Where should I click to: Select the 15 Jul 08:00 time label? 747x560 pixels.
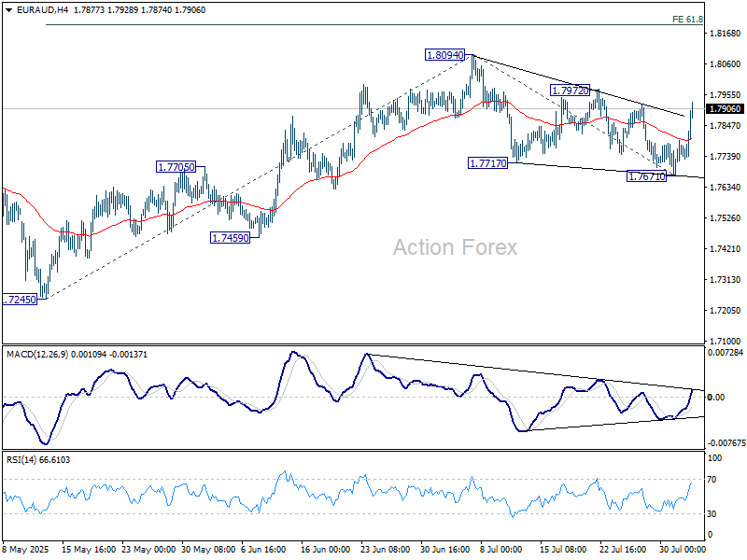(562, 550)
